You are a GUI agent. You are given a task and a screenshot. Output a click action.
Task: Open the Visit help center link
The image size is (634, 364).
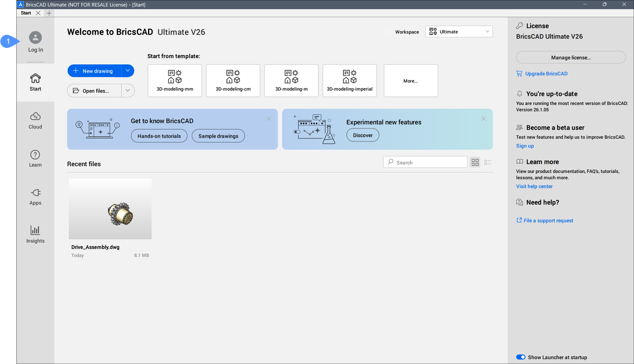click(534, 186)
